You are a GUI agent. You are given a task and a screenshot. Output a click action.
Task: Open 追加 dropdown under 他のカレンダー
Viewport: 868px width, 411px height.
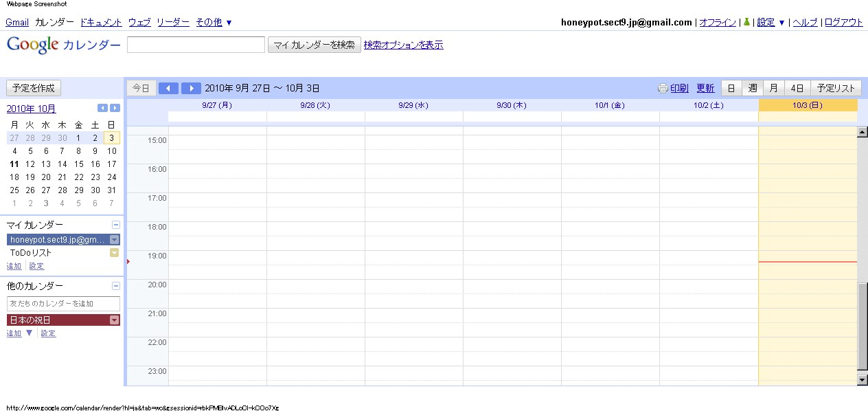pos(20,333)
